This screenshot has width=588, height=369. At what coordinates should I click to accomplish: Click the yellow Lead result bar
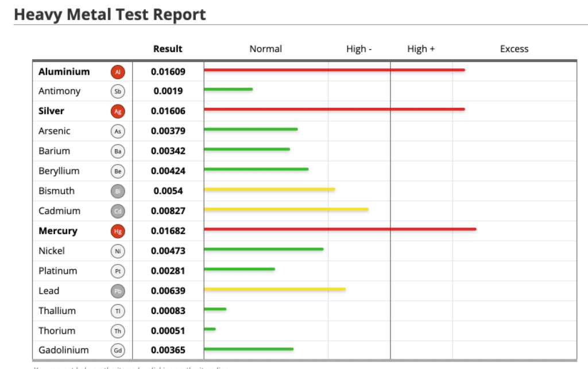275,289
